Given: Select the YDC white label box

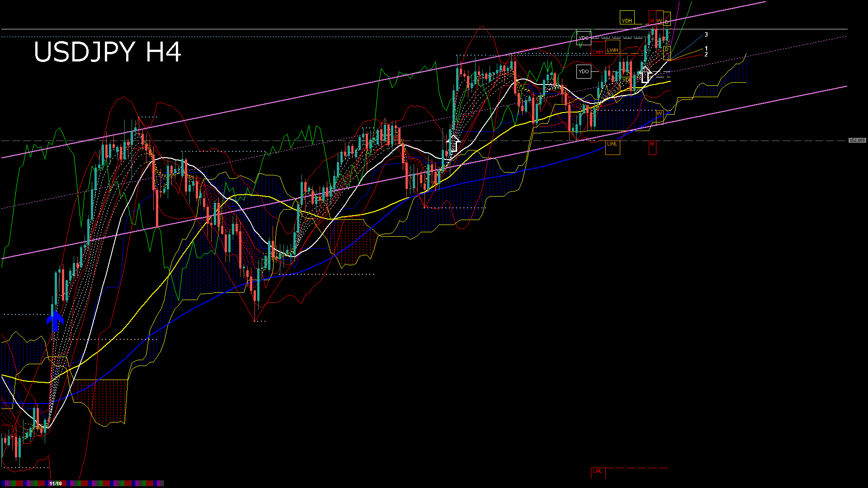Looking at the screenshot, I should [584, 38].
